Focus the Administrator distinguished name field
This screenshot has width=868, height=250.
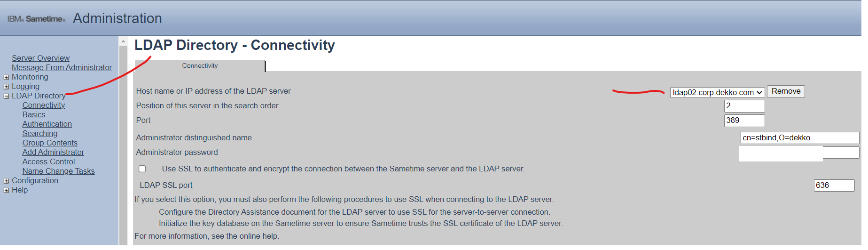coord(800,138)
